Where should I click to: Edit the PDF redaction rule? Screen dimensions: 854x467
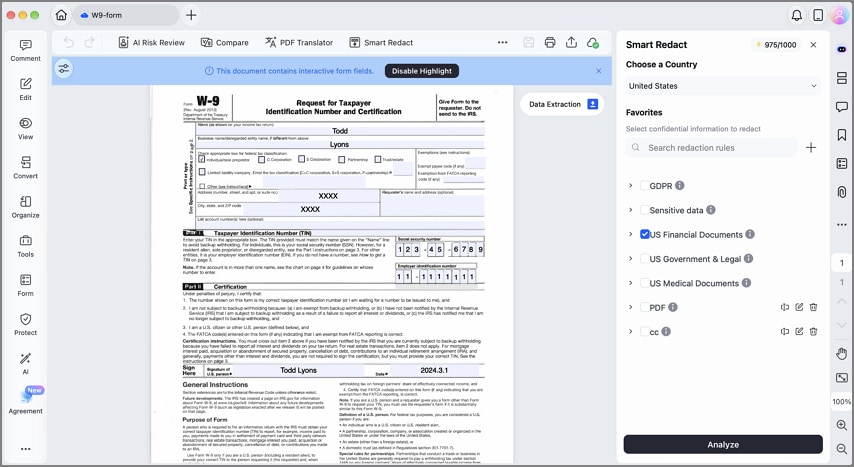pyautogui.click(x=799, y=307)
